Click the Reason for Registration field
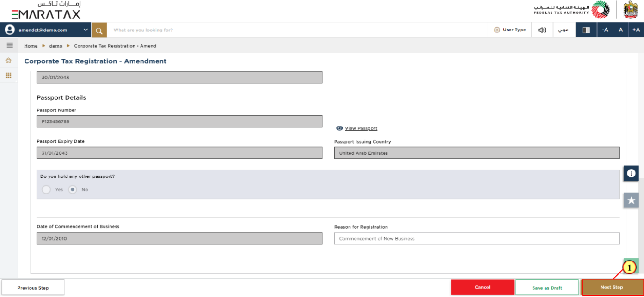644x297 pixels. click(x=477, y=238)
